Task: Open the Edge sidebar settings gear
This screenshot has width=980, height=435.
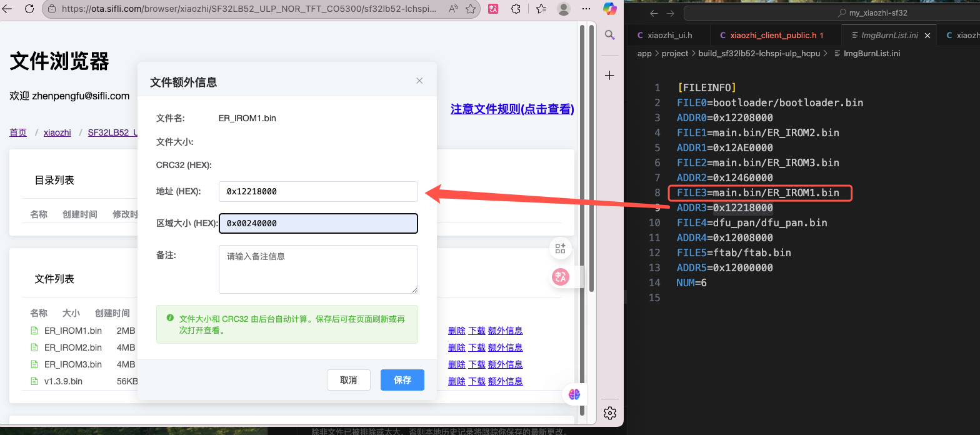Action: coord(610,412)
